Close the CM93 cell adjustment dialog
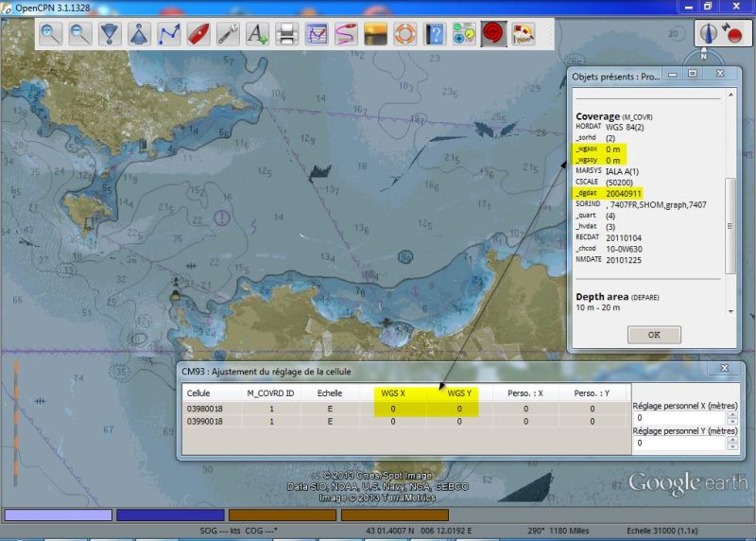 724,368
